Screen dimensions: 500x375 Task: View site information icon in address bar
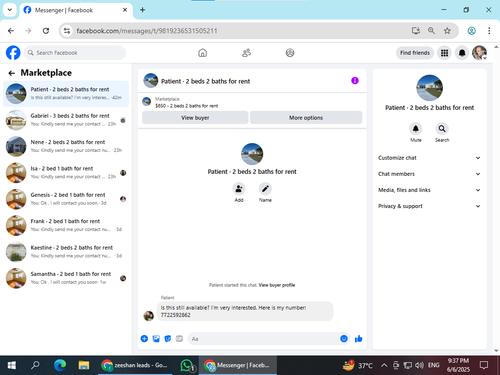click(x=67, y=31)
